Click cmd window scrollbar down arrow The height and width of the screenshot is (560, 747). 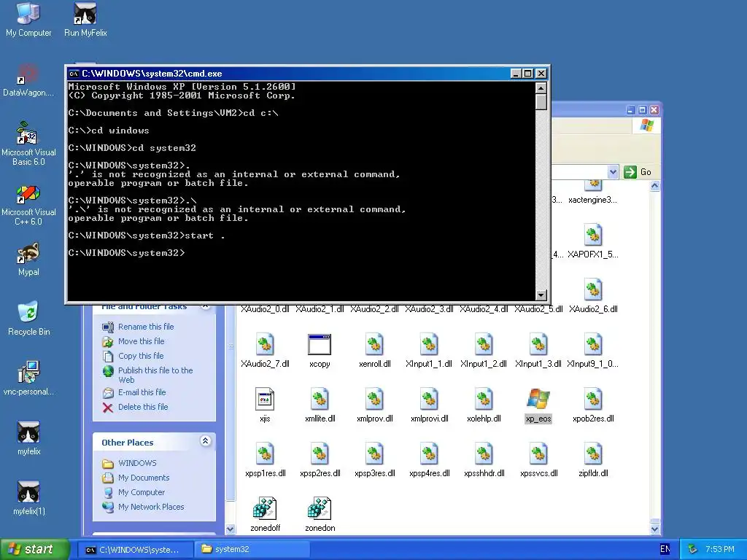pyautogui.click(x=541, y=295)
